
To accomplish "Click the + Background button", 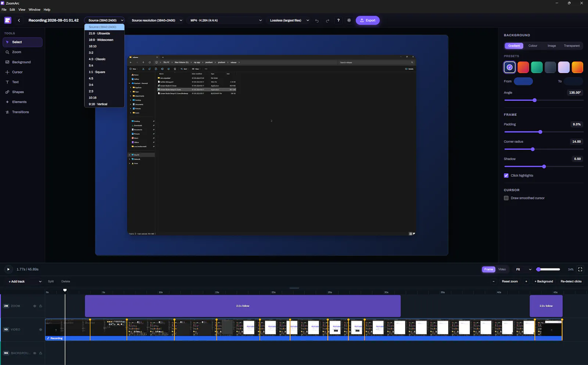I will (x=544, y=282).
